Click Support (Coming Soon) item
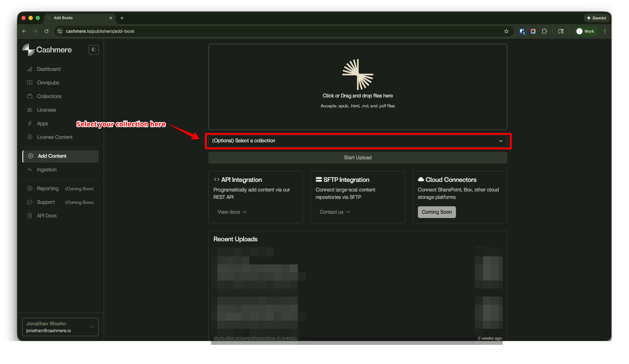This screenshot has height=364, width=629. tap(61, 202)
